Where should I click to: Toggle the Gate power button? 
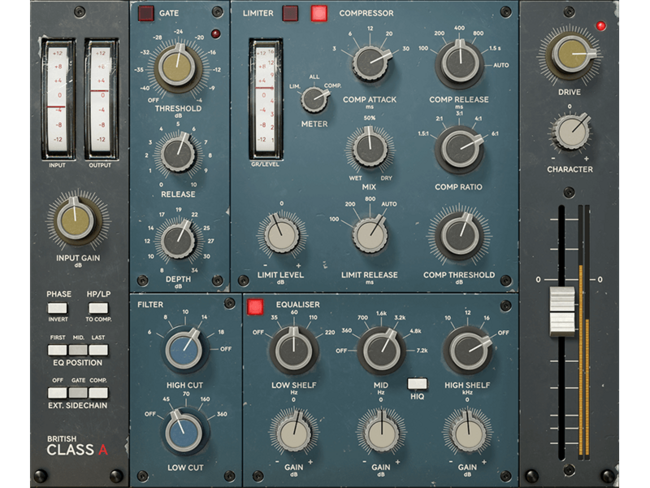pyautogui.click(x=146, y=13)
